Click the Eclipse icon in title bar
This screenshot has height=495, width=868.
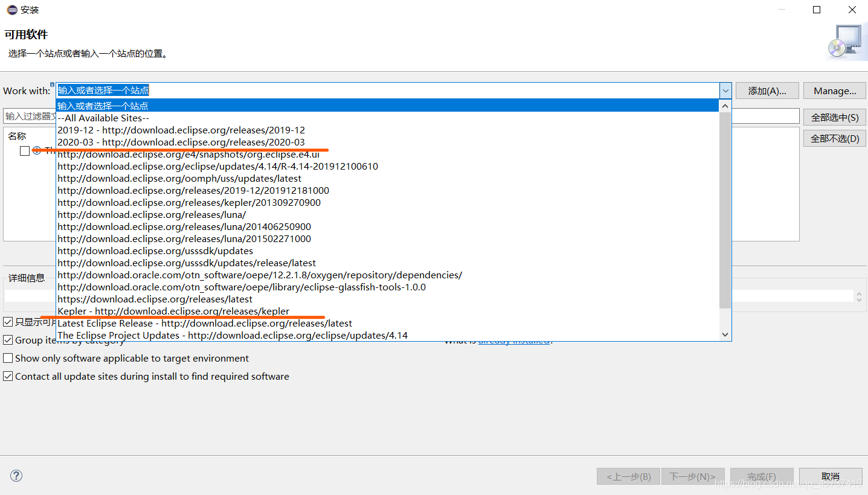click(11, 10)
